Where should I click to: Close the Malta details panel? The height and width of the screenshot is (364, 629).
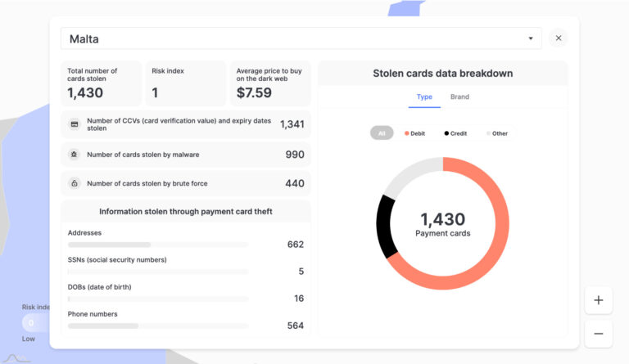(559, 38)
